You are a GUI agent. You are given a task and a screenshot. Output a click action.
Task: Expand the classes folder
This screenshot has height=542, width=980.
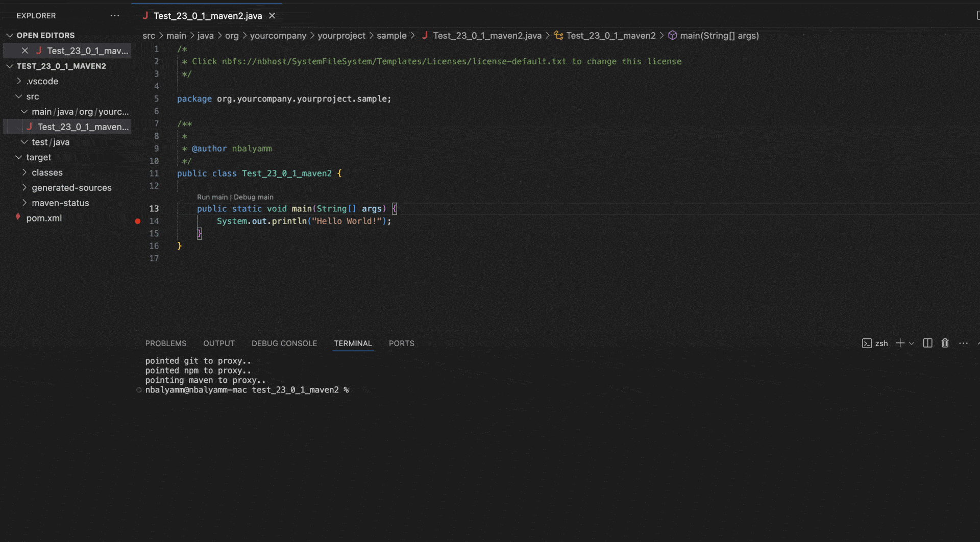tap(24, 173)
